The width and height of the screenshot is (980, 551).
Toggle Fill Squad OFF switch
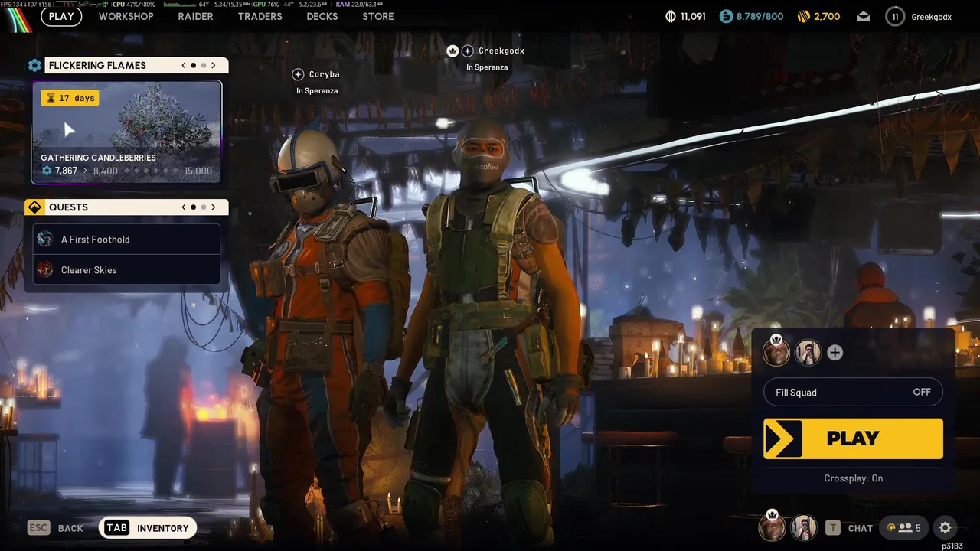coord(853,393)
